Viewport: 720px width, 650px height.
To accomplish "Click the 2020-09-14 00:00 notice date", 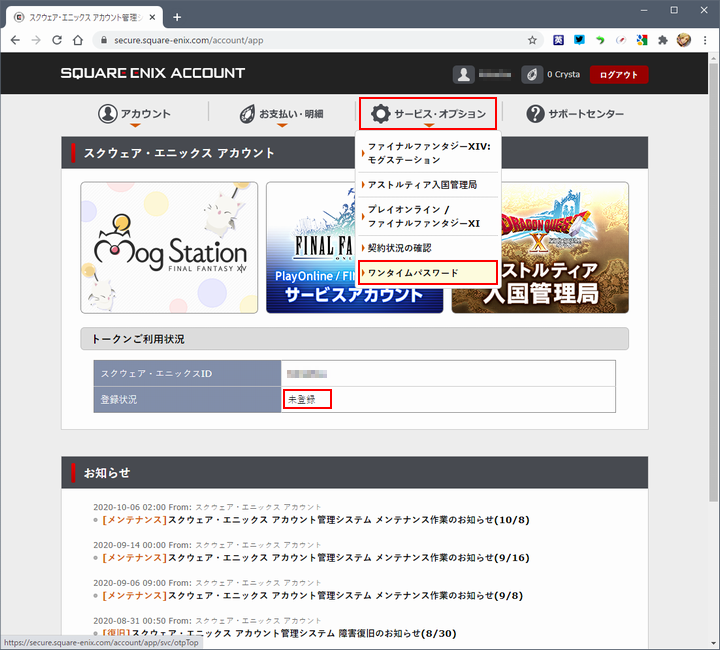I will coord(129,545).
